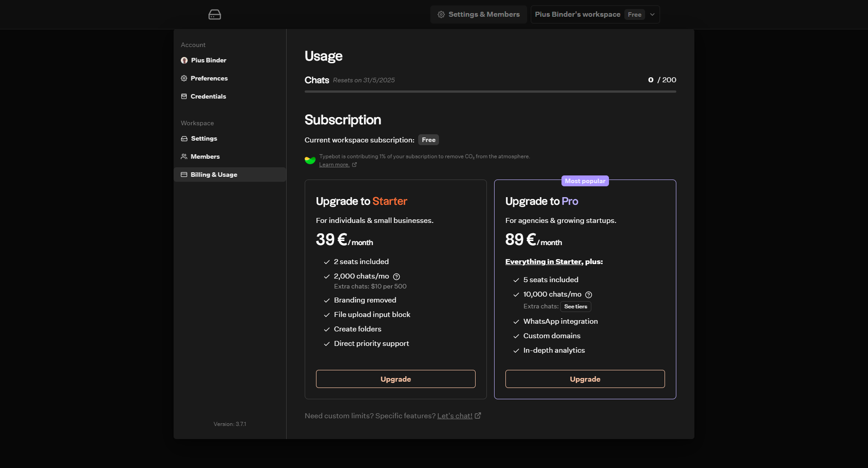
Task: Click the Chats usage progress bar
Action: pos(490,91)
